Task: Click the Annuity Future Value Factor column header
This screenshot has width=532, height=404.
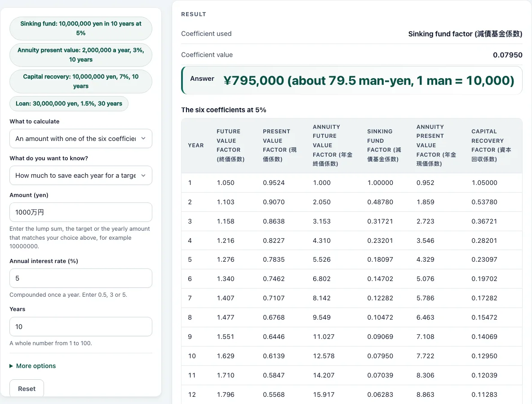Action: coord(332,145)
